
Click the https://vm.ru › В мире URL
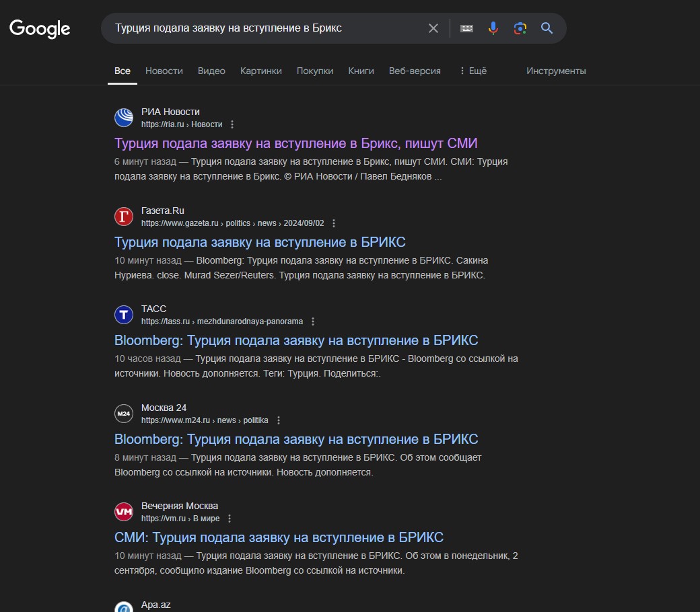[x=180, y=519]
